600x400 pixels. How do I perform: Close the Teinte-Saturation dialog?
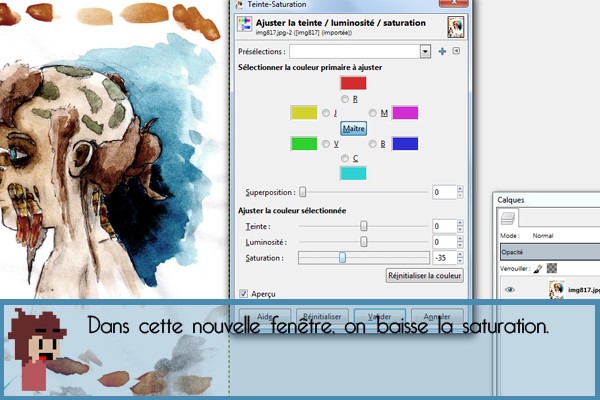coord(453,3)
